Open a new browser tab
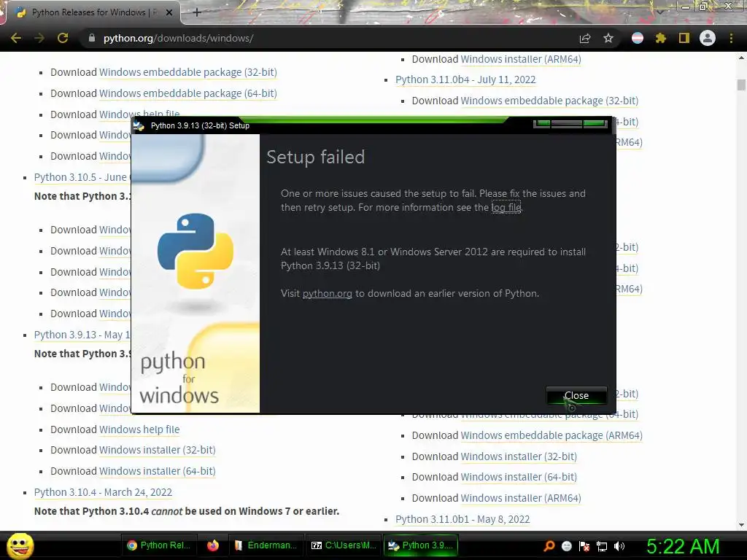Viewport: 747px width, 560px height. click(x=197, y=12)
